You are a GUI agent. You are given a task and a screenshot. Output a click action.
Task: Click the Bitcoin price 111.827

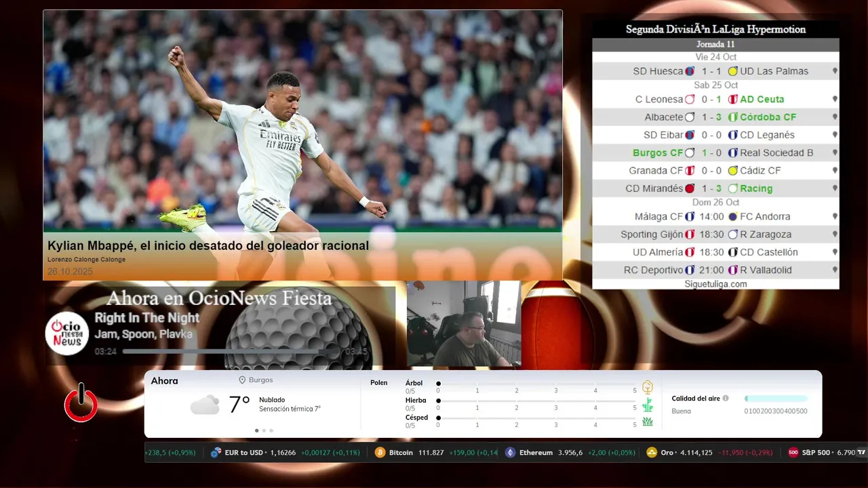tap(431, 453)
